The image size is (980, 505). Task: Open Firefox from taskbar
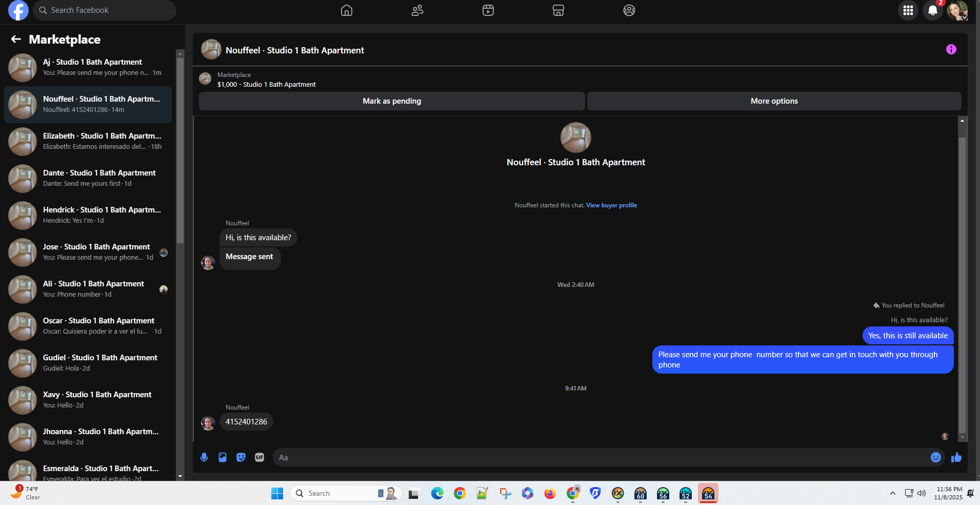550,493
